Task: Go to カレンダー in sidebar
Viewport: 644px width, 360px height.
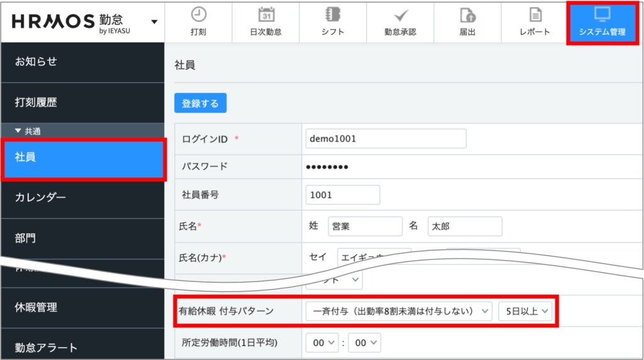Action: pos(40,197)
